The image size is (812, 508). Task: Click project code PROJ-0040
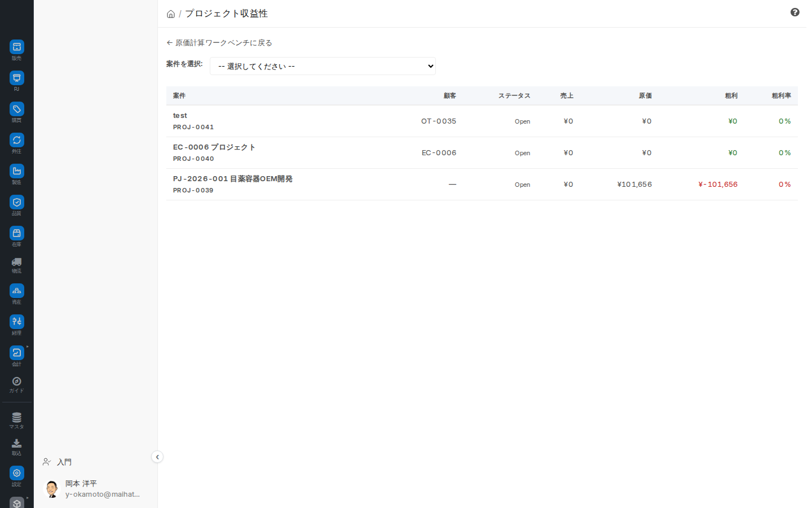tap(193, 159)
